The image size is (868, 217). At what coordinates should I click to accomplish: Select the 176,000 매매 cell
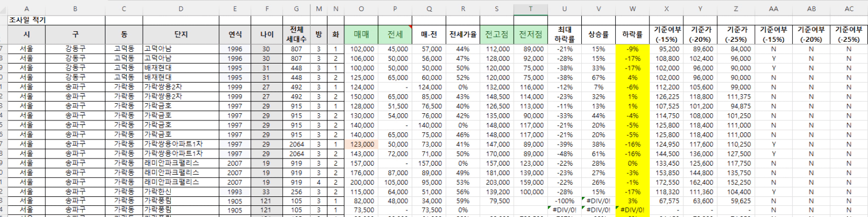(x=361, y=173)
